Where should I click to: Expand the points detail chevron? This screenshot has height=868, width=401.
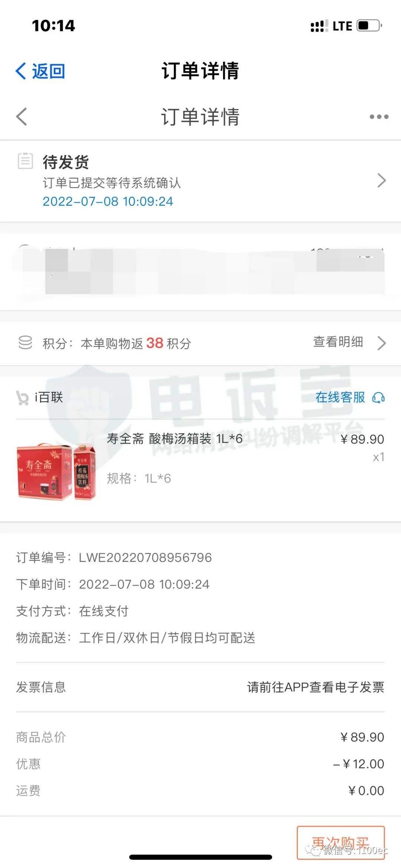click(382, 343)
